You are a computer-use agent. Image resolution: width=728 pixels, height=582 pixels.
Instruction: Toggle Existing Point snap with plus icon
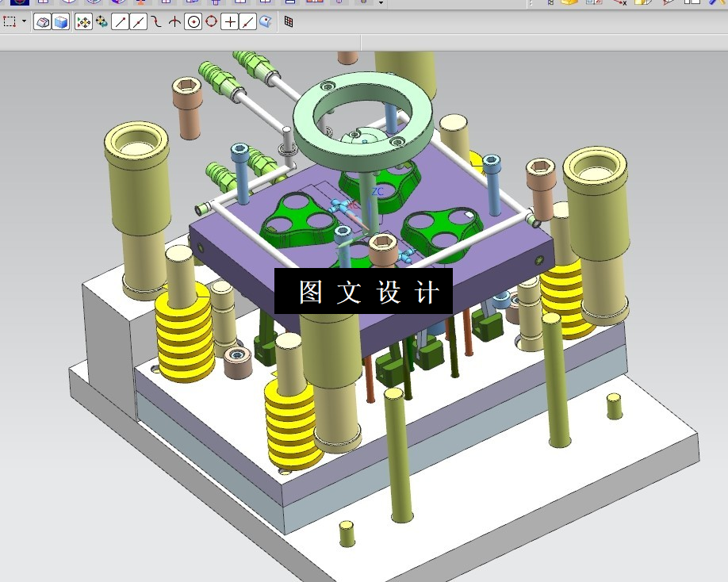[x=230, y=22]
